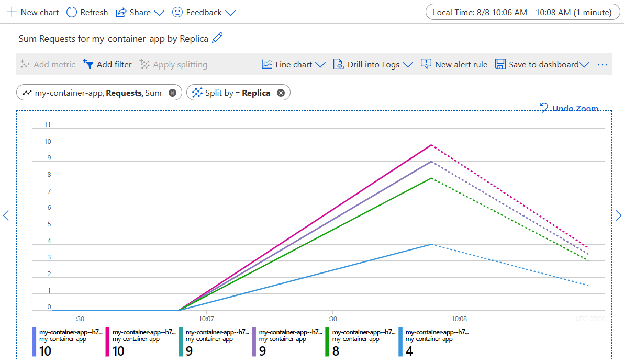Select the Refresh icon

tap(71, 12)
